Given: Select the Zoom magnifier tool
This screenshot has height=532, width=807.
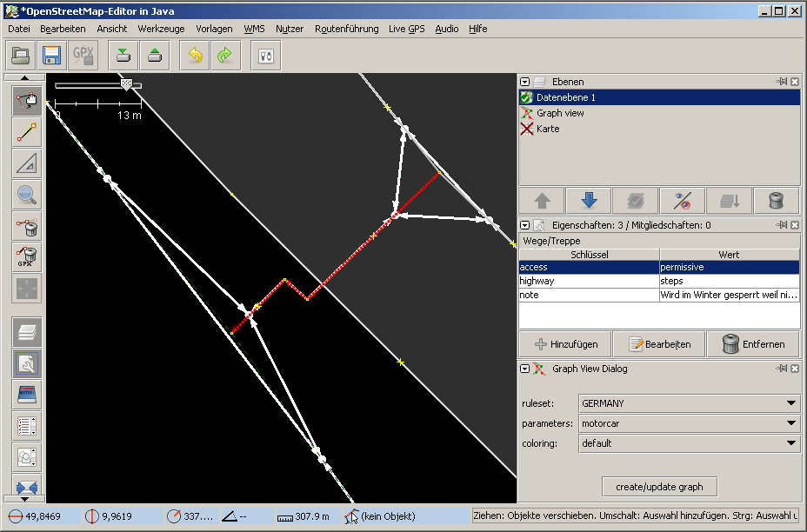Looking at the screenshot, I should 27,195.
